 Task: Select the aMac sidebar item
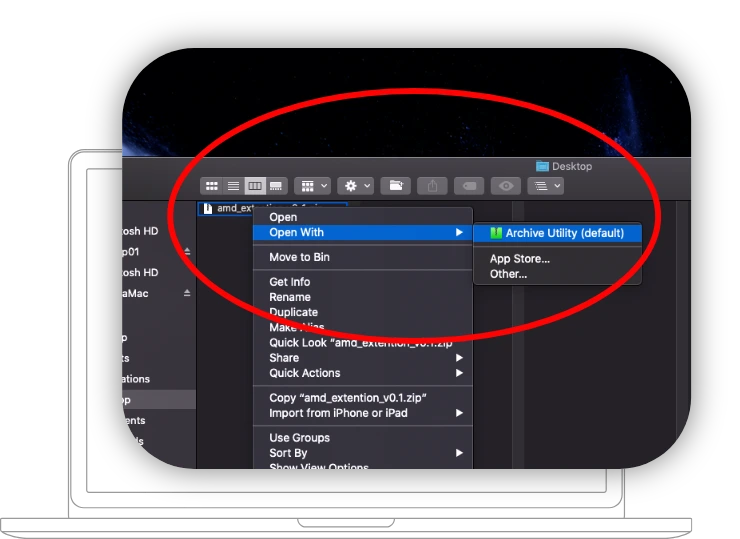[x=159, y=293]
